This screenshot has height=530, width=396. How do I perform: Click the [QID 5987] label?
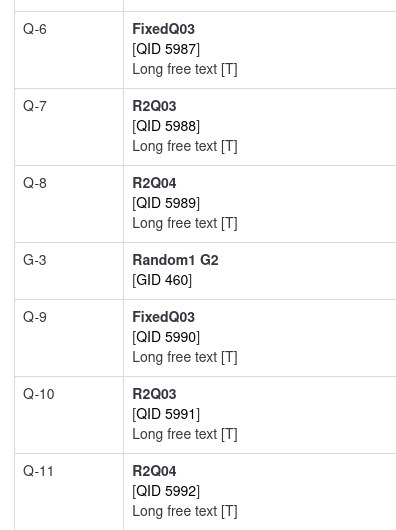click(166, 49)
